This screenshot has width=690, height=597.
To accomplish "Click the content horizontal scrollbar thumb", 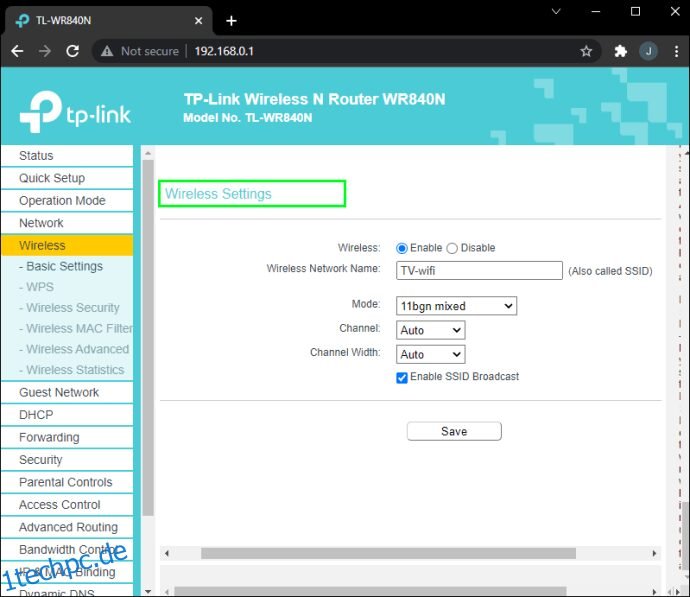I will click(388, 553).
